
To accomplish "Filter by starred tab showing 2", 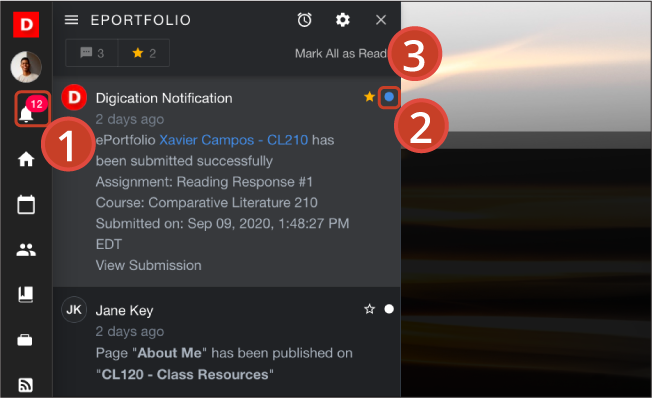I will pyautogui.click(x=144, y=53).
